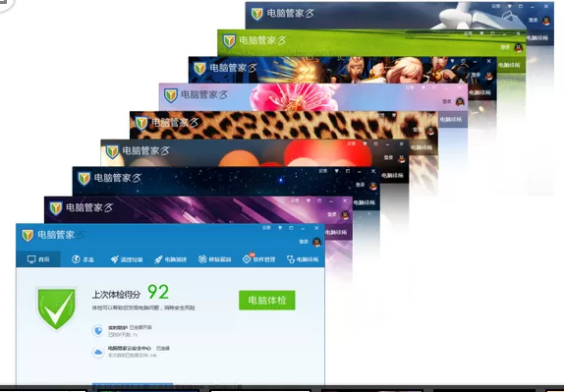The height and width of the screenshot is (392, 564).
Task: Click 电脑管家云安全中心 text
Action: tap(130, 348)
